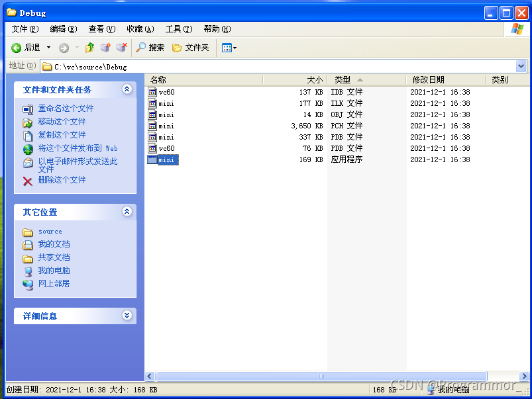532x399 pixels.
Task: Open the source folder link
Action: tap(50, 232)
